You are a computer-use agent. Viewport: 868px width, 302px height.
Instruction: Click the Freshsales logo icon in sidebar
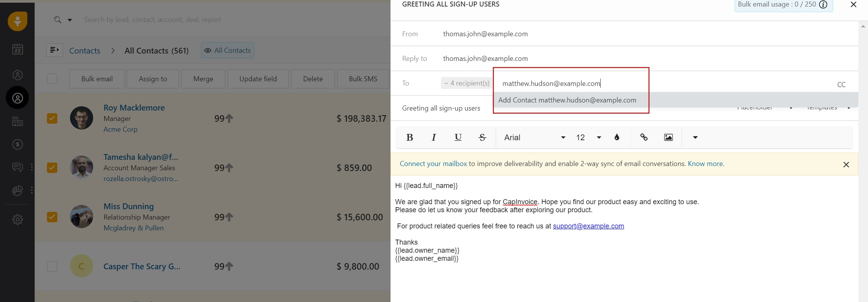click(x=17, y=21)
